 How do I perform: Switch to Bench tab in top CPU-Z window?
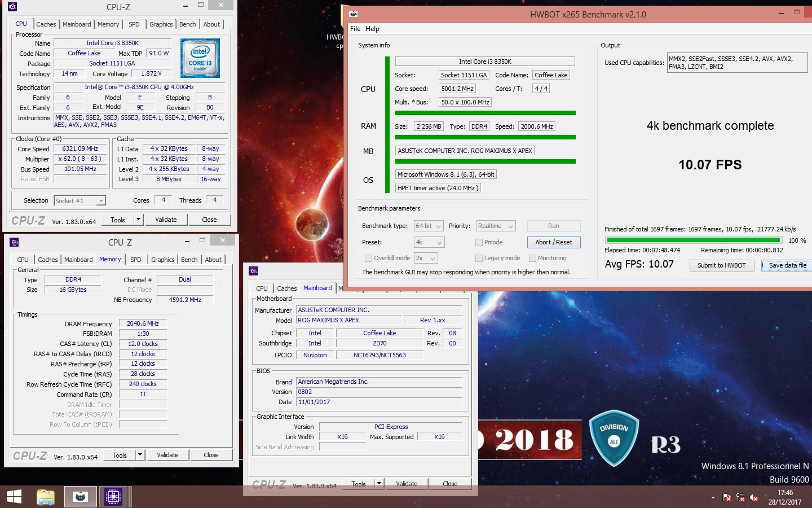pos(188,24)
